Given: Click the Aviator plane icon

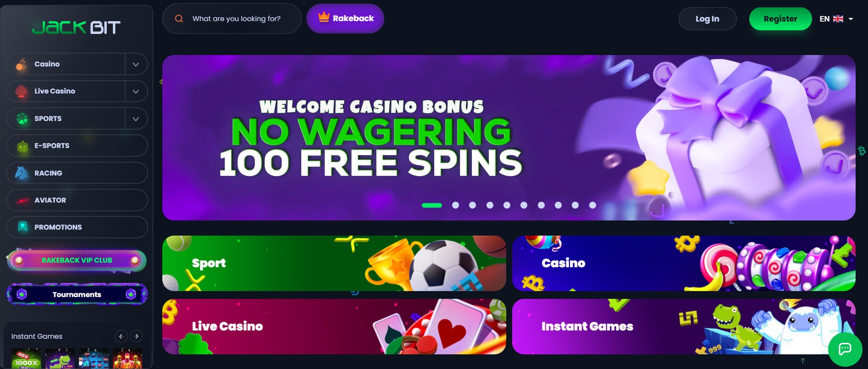Looking at the screenshot, I should [x=22, y=200].
